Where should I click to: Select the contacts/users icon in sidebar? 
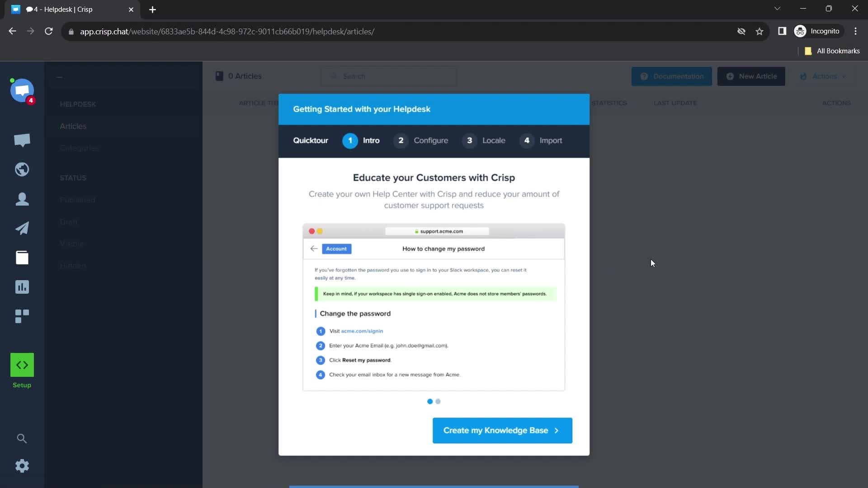click(22, 198)
